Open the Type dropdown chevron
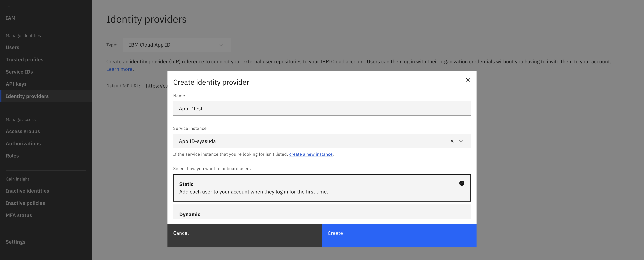Viewport: 644px width, 260px height. (x=221, y=45)
